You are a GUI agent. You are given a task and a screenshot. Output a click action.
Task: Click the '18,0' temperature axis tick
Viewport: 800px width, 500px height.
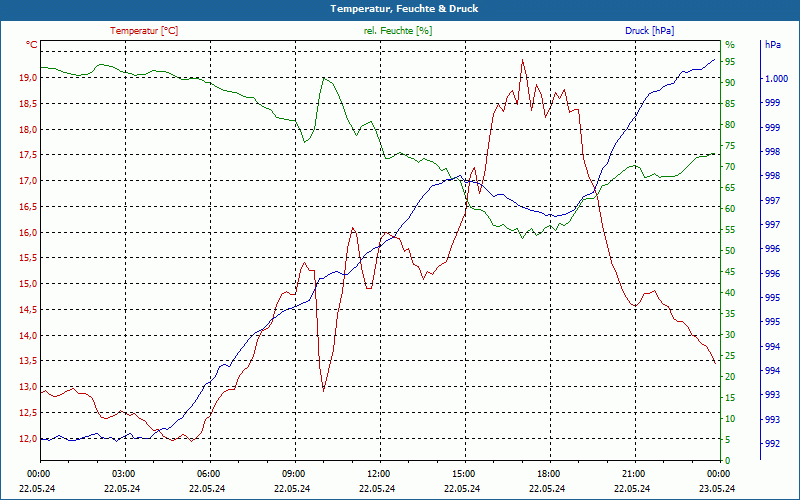(x=28, y=129)
